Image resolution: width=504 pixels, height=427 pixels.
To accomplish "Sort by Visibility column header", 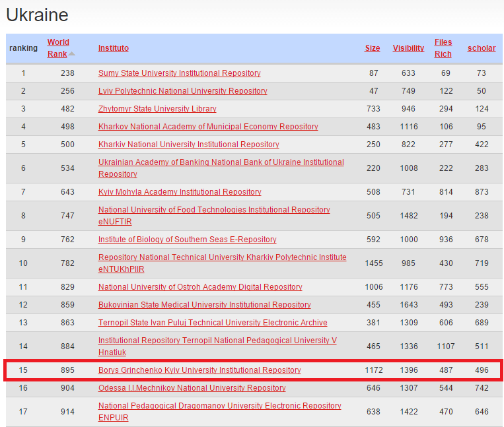I will (408, 48).
